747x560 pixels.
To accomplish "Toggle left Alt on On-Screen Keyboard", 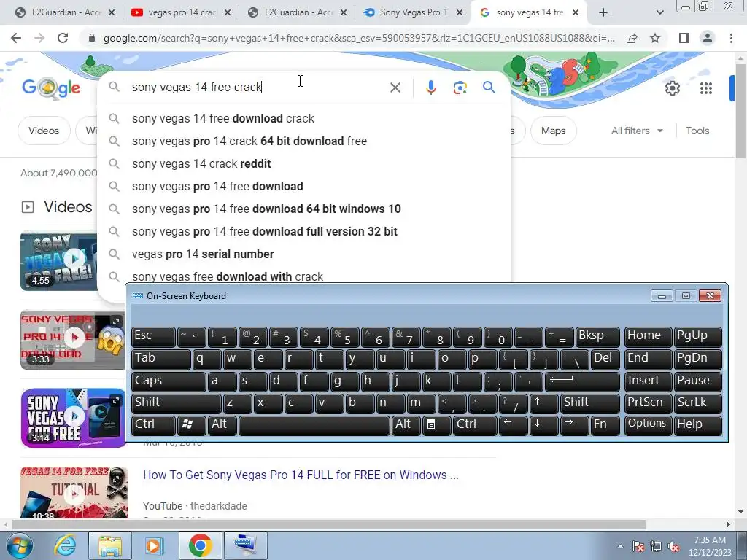I will coord(222,425).
